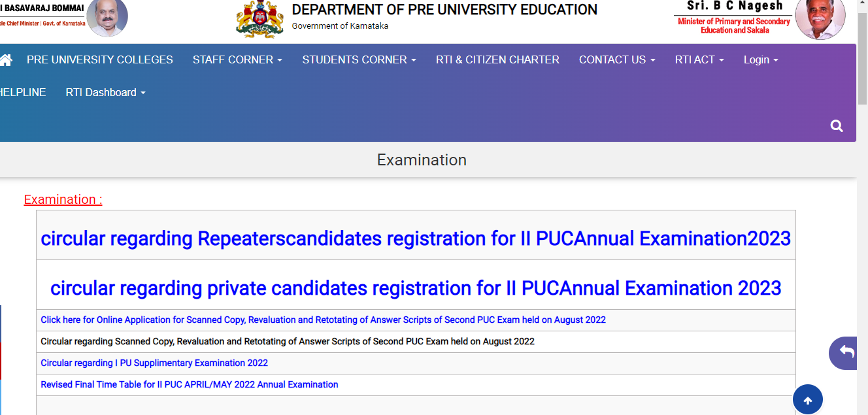Open the CONTACT US dropdown

coord(617,59)
